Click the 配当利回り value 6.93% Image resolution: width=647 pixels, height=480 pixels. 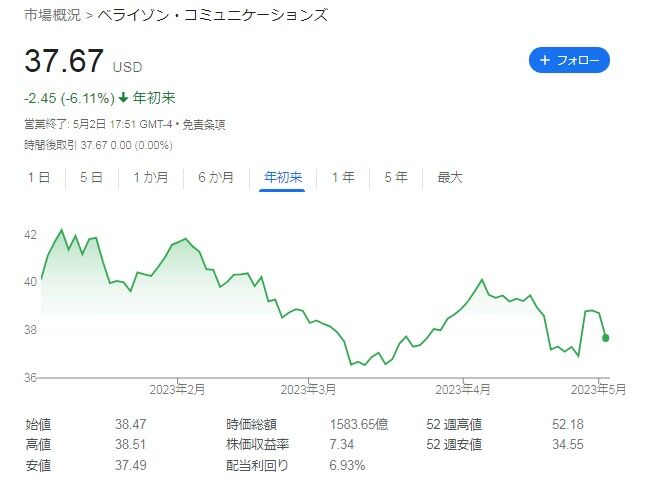[347, 465]
